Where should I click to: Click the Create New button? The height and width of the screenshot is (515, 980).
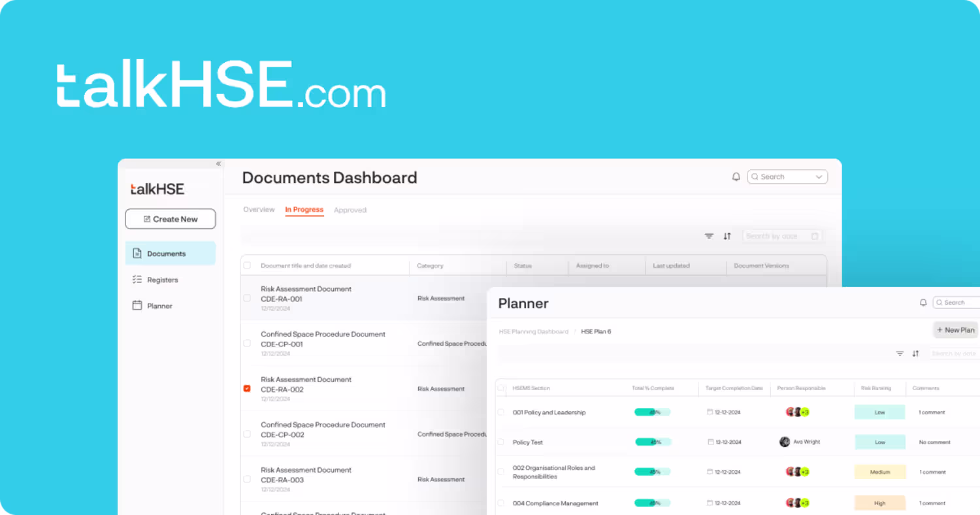(x=171, y=219)
